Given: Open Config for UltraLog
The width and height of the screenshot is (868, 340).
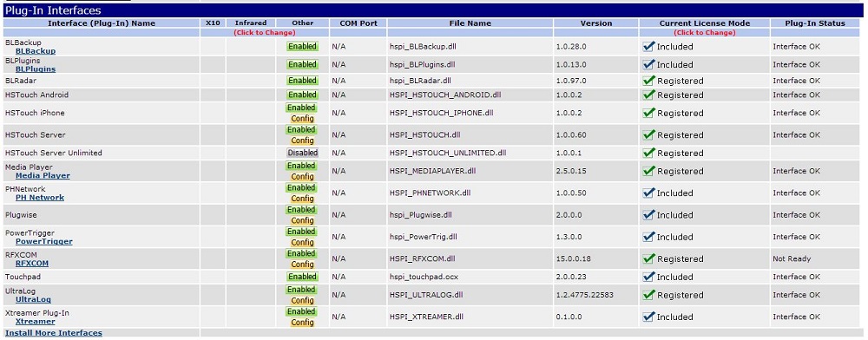Looking at the screenshot, I should tap(302, 301).
